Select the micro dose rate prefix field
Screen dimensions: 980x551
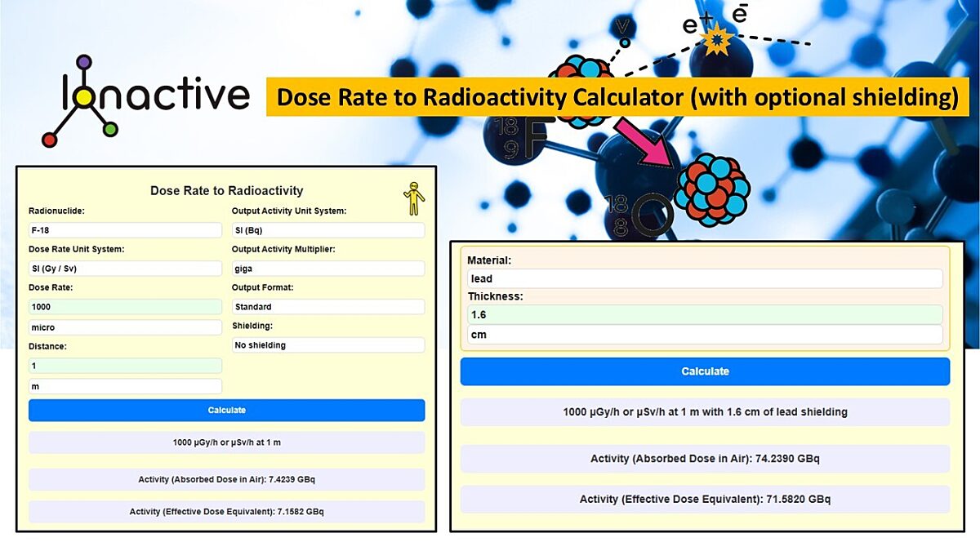click(124, 327)
